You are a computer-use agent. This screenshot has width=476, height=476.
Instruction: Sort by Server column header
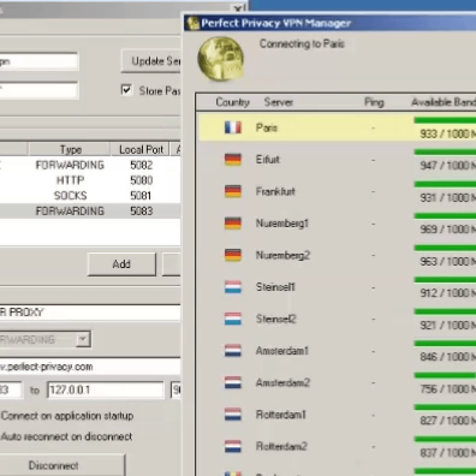coord(278,102)
